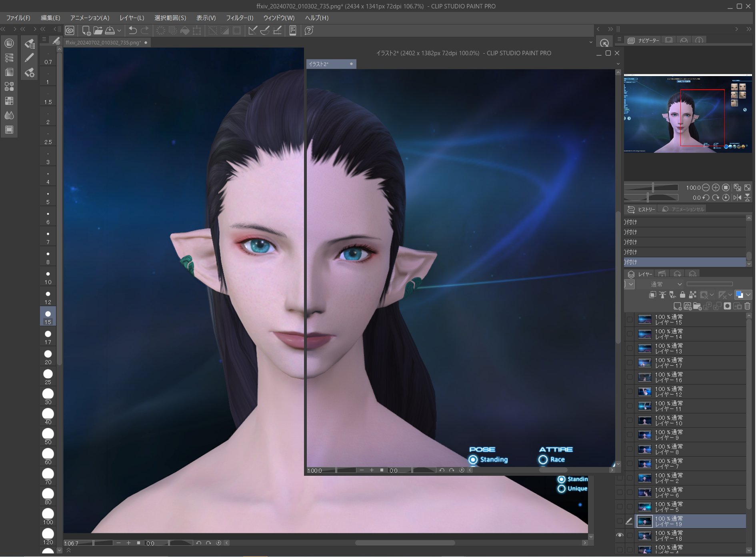Screen dimensions: 756x557
Task: Expand the Save icon dropdown arrow
Action: coord(119,30)
